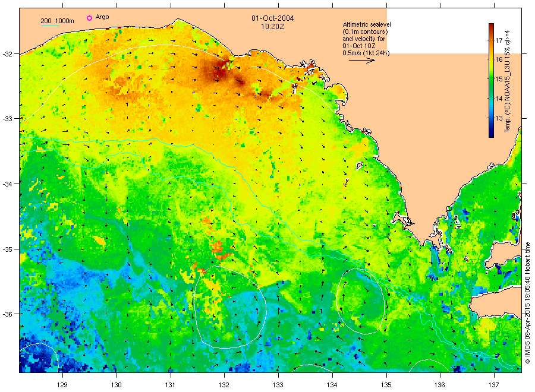The height and width of the screenshot is (392, 535).
Task: Click the '(0.1m contours)' legend line
Action: [x=366, y=31]
